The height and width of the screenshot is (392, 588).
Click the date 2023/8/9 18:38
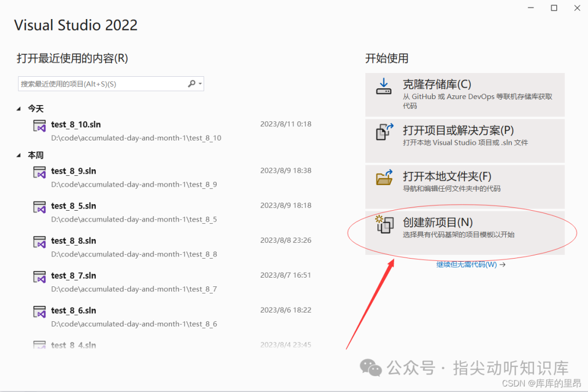click(x=286, y=170)
